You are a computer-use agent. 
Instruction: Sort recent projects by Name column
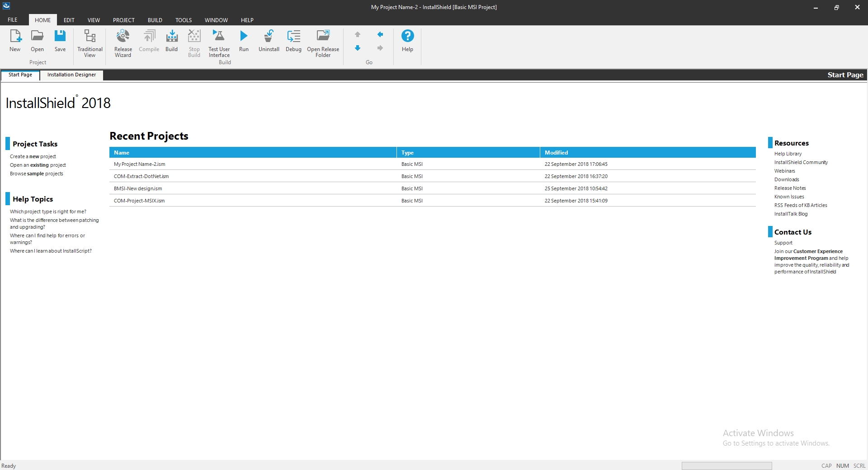tap(253, 153)
